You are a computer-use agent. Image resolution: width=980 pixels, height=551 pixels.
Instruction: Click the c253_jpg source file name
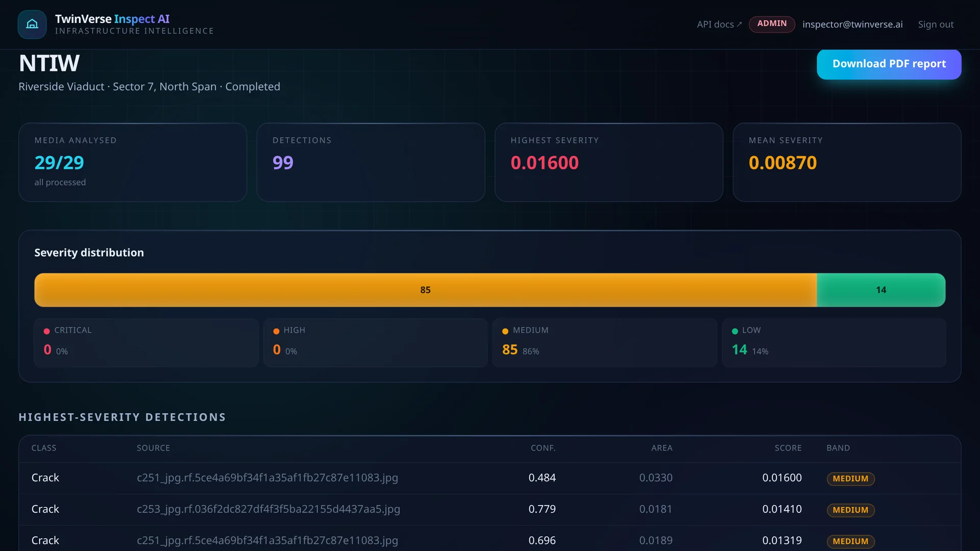coord(268,509)
